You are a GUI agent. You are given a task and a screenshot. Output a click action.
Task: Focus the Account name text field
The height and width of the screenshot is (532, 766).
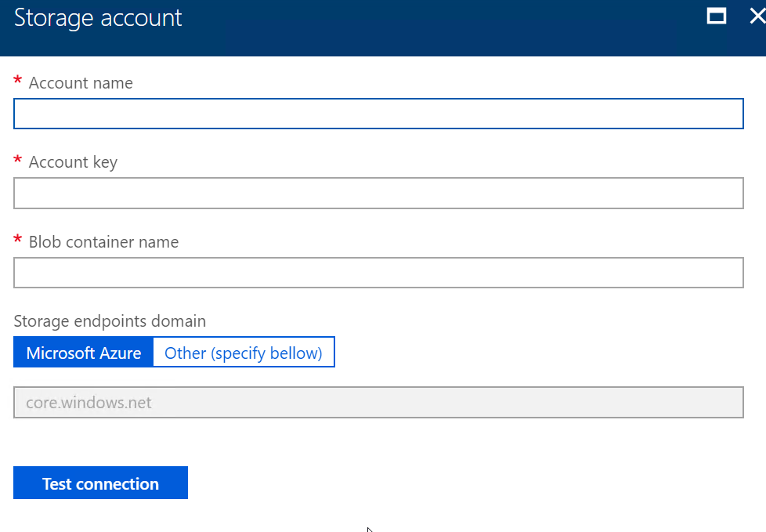(x=378, y=114)
